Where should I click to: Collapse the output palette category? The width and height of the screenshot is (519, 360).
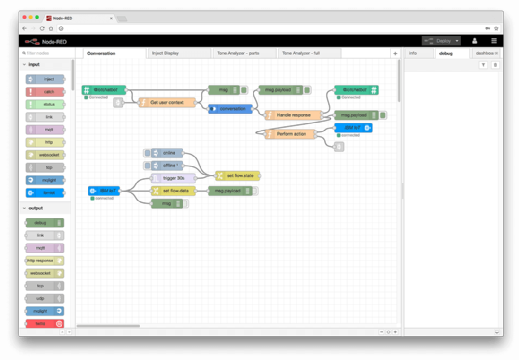coord(24,208)
